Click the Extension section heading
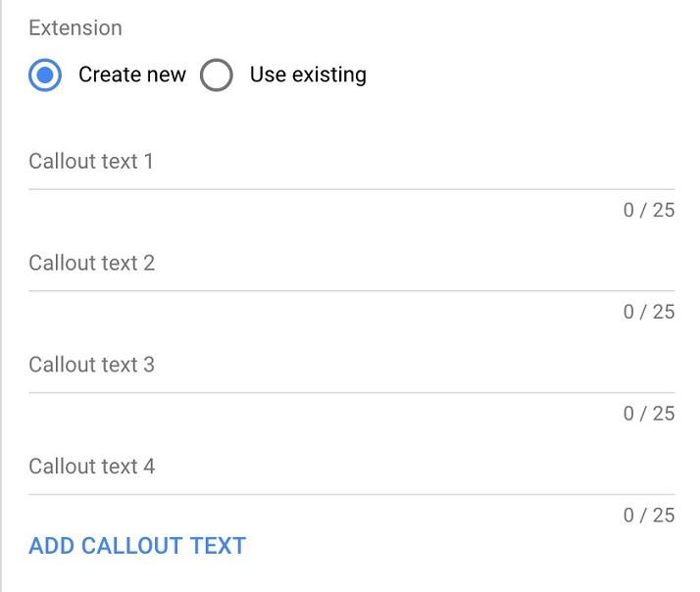 75,27
